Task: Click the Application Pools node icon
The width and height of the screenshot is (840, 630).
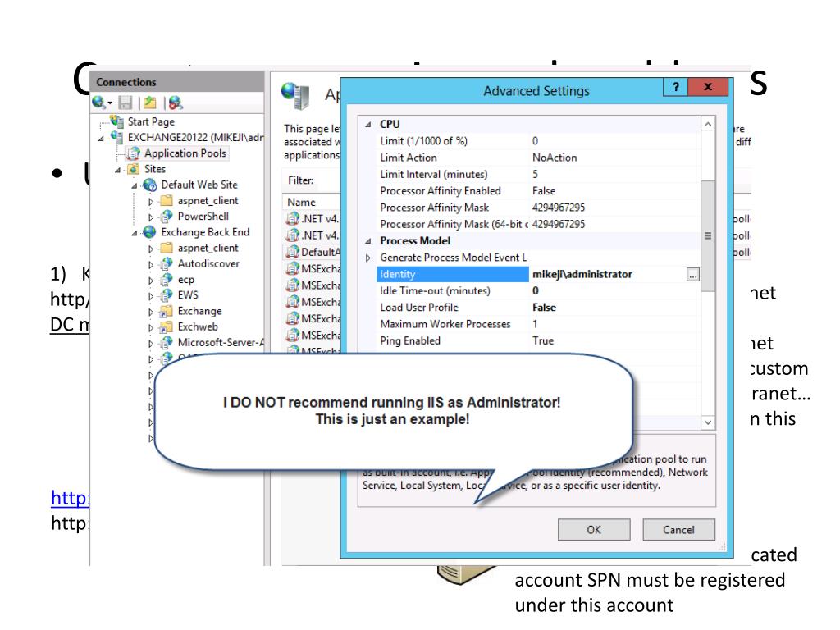Action: 134,153
